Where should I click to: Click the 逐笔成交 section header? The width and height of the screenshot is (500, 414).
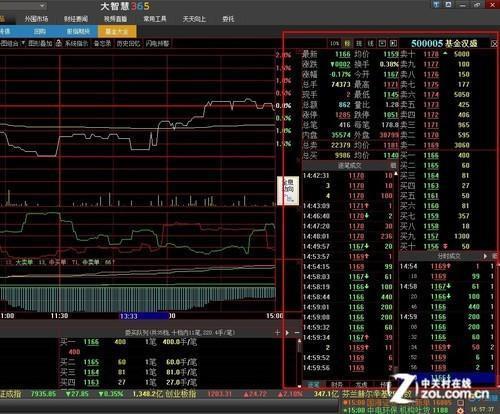tap(349, 165)
